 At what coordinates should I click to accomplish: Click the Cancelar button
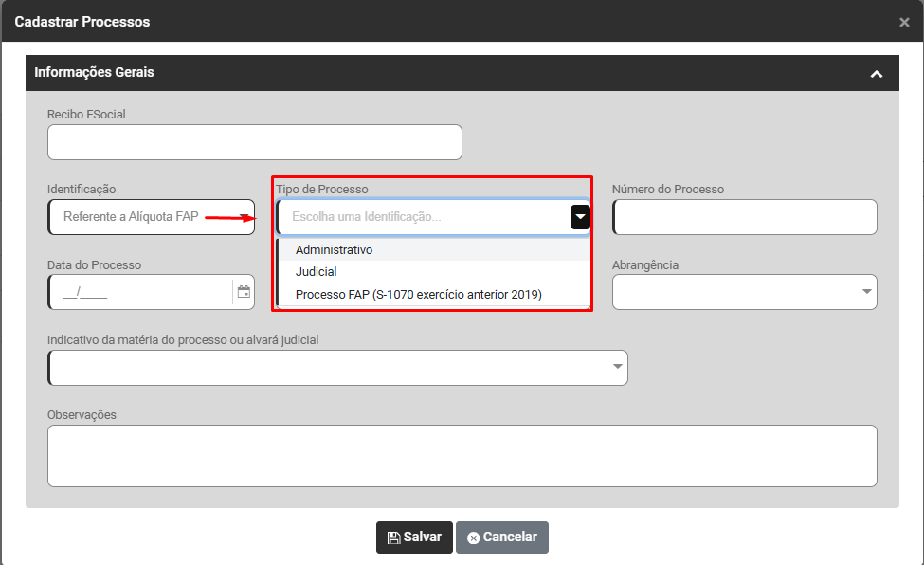point(502,538)
